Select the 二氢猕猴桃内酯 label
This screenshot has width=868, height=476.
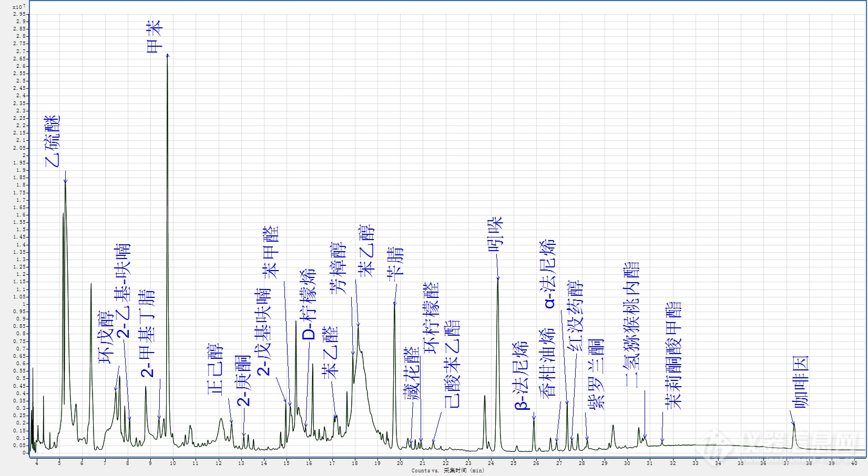(631, 325)
